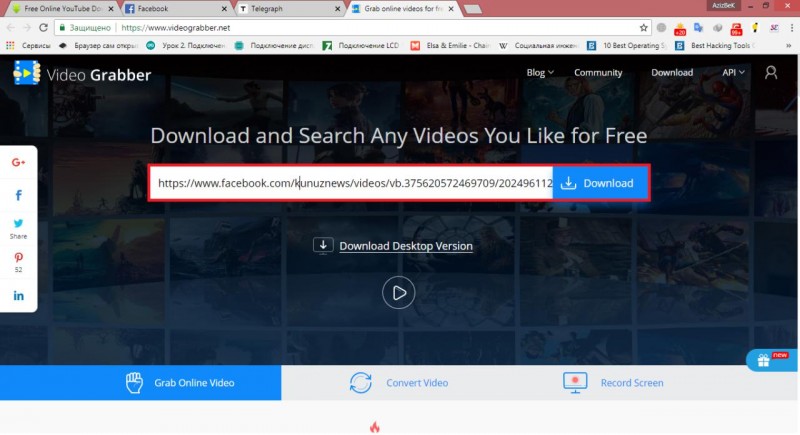The image size is (800, 435).
Task: Click the browser address bar
Action: 352,28
